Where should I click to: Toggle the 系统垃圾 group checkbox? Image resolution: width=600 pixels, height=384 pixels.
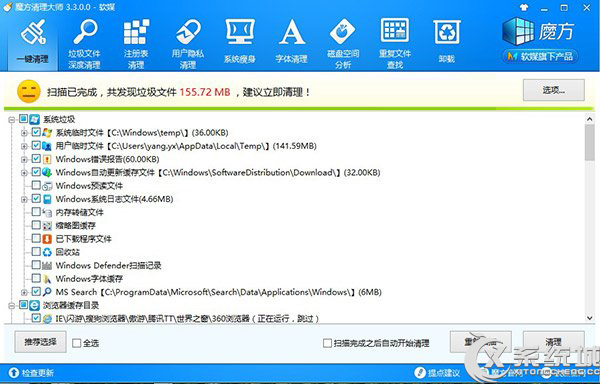[x=24, y=119]
